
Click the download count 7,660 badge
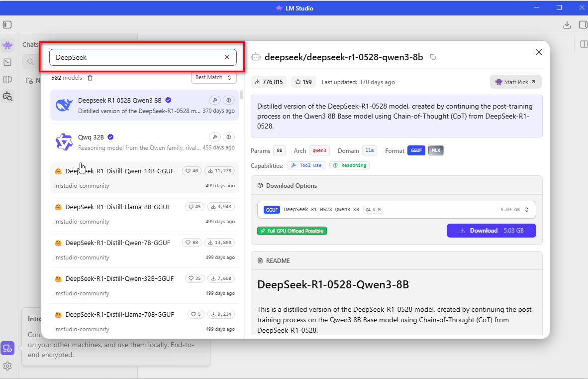[x=221, y=278]
